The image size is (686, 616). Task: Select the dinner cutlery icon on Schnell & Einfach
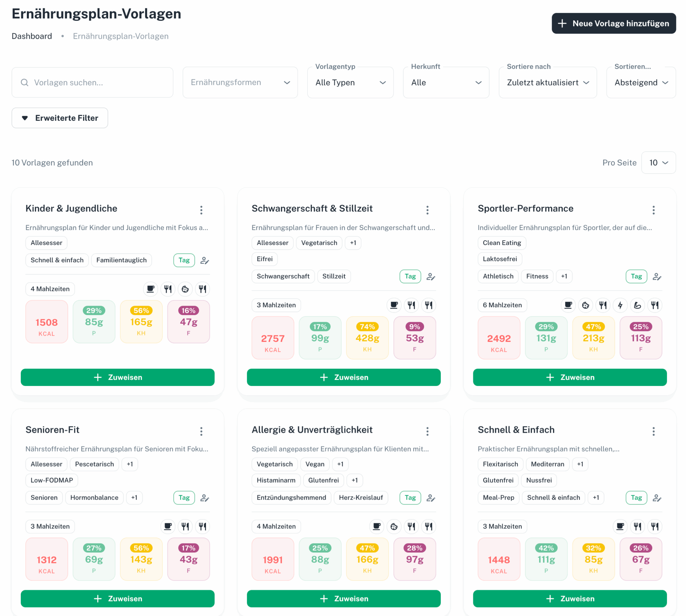[x=655, y=526]
